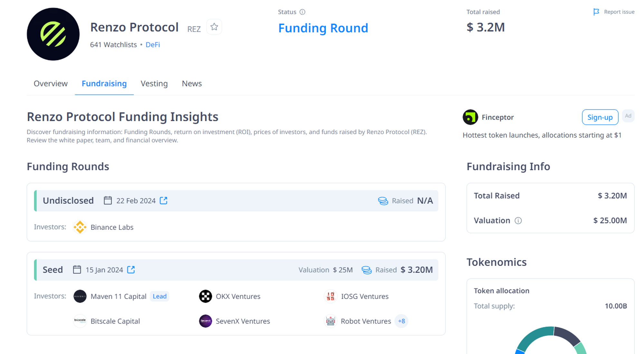Click the Binance Labs logo icon
The image size is (644, 354).
point(80,227)
